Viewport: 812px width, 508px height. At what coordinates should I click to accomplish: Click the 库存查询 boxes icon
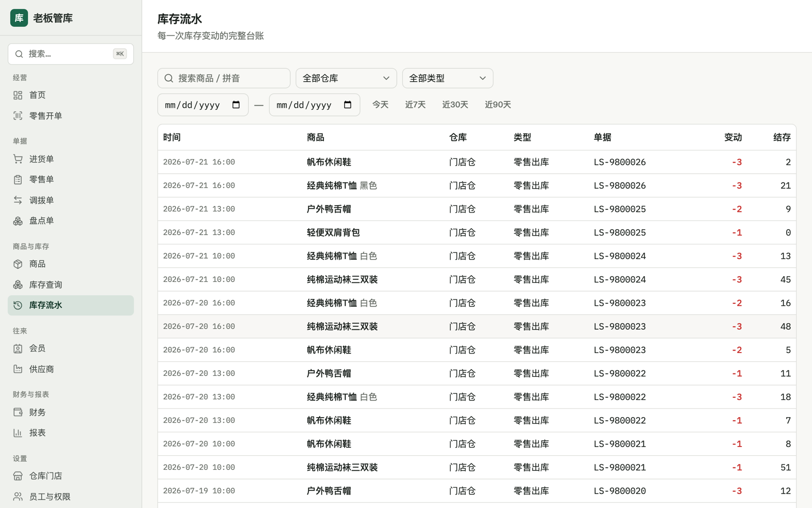pos(18,284)
